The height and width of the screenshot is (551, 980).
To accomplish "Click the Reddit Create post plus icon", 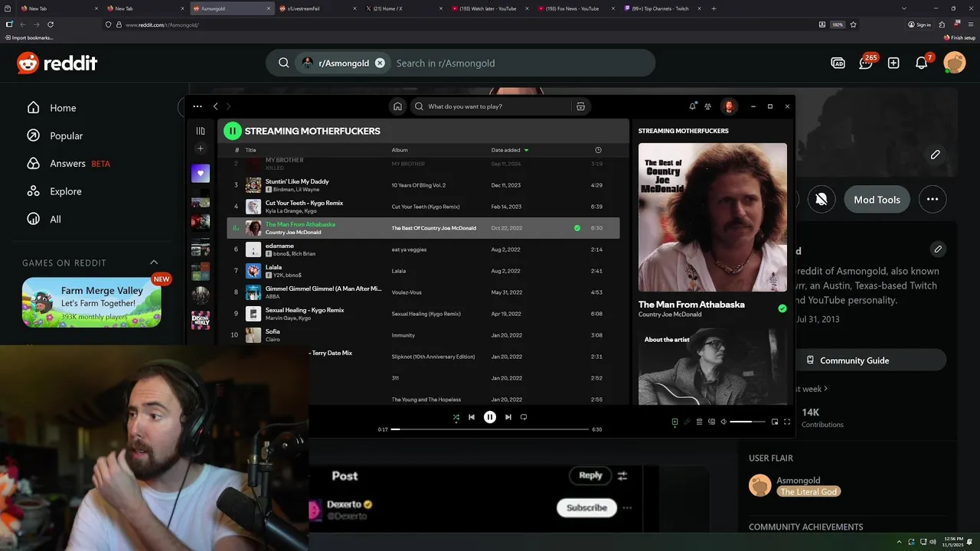I will click(x=893, y=63).
